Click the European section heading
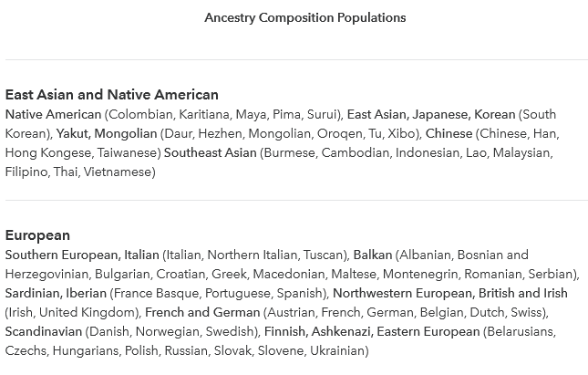Screen dimensions: 588x375 (37, 235)
